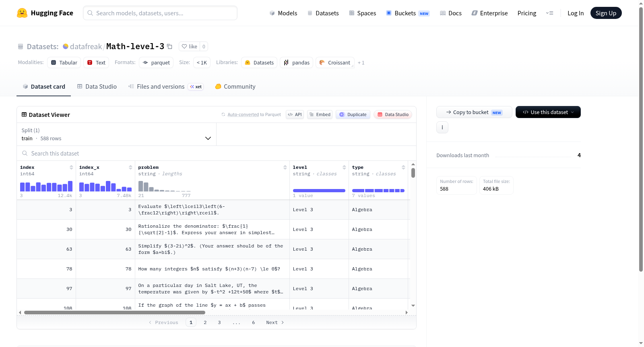This screenshot has width=644, height=347.
Task: Open the Croissant library tag
Action: pyautogui.click(x=335, y=62)
